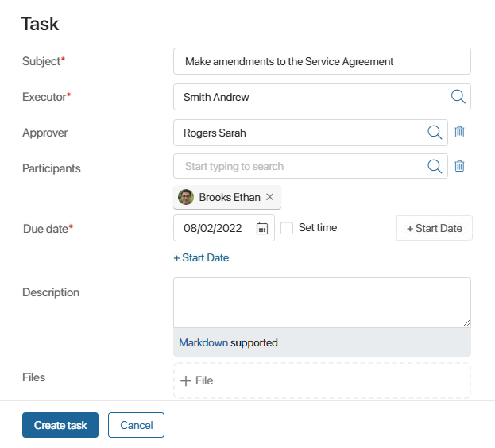495x448 pixels.
Task: Click inside the Description text area
Action: 322,303
